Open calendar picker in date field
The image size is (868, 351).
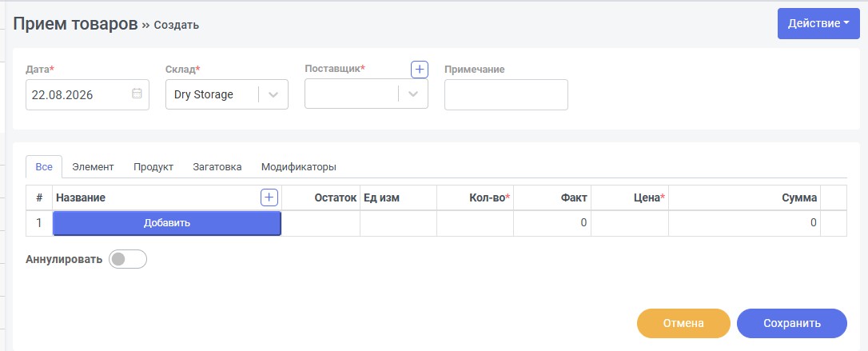click(137, 94)
